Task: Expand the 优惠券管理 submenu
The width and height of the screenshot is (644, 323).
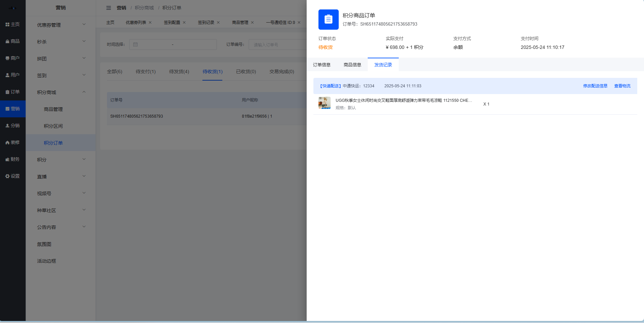Action: [61, 25]
